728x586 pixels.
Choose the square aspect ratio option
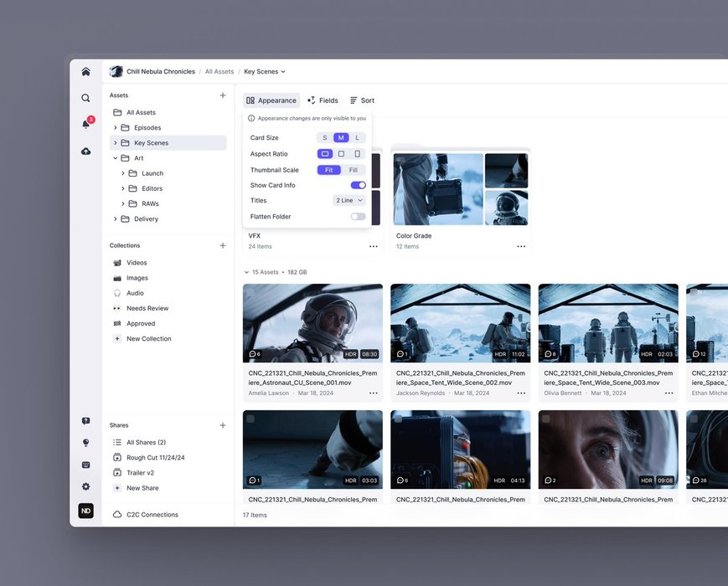[341, 154]
